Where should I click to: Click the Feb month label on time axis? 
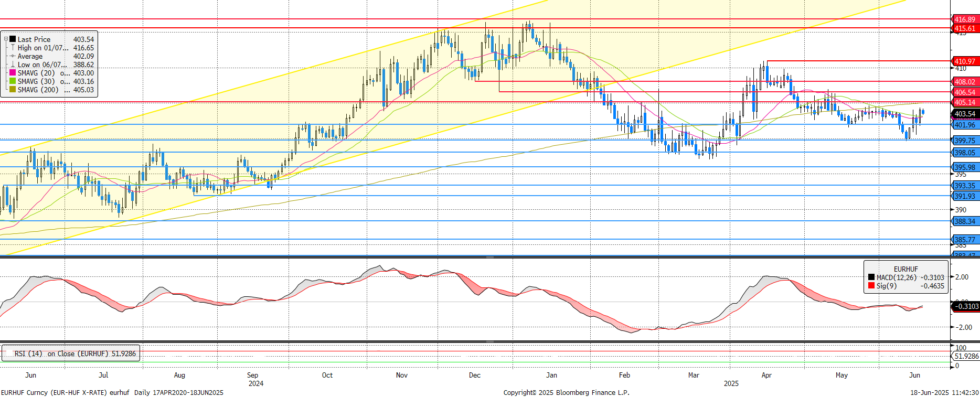(624, 375)
